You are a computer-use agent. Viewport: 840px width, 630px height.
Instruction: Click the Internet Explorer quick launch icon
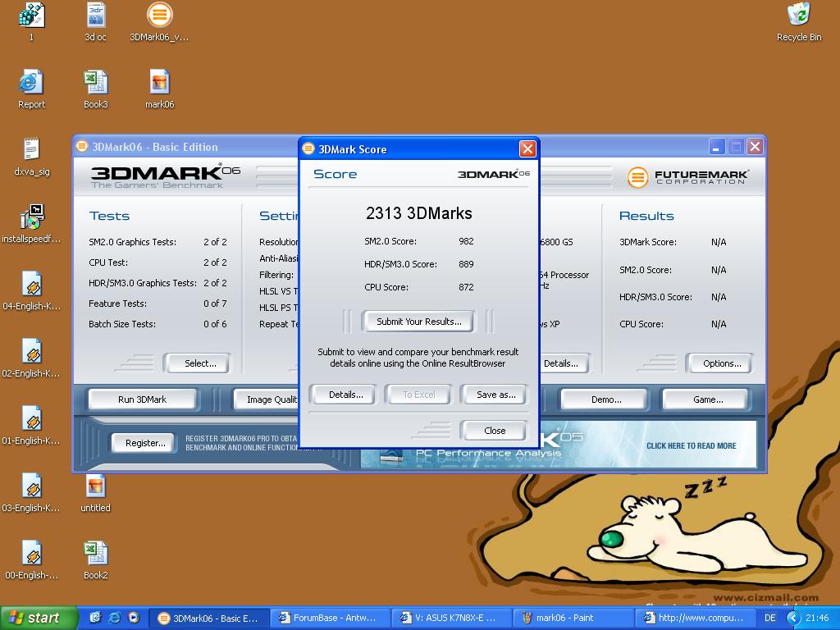114,618
